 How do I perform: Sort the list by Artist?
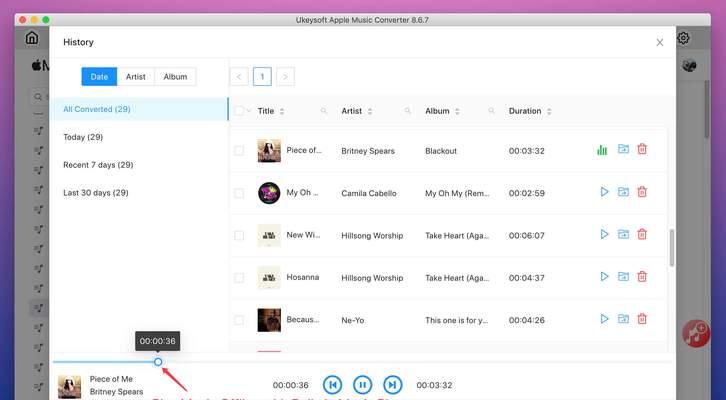pyautogui.click(x=369, y=112)
